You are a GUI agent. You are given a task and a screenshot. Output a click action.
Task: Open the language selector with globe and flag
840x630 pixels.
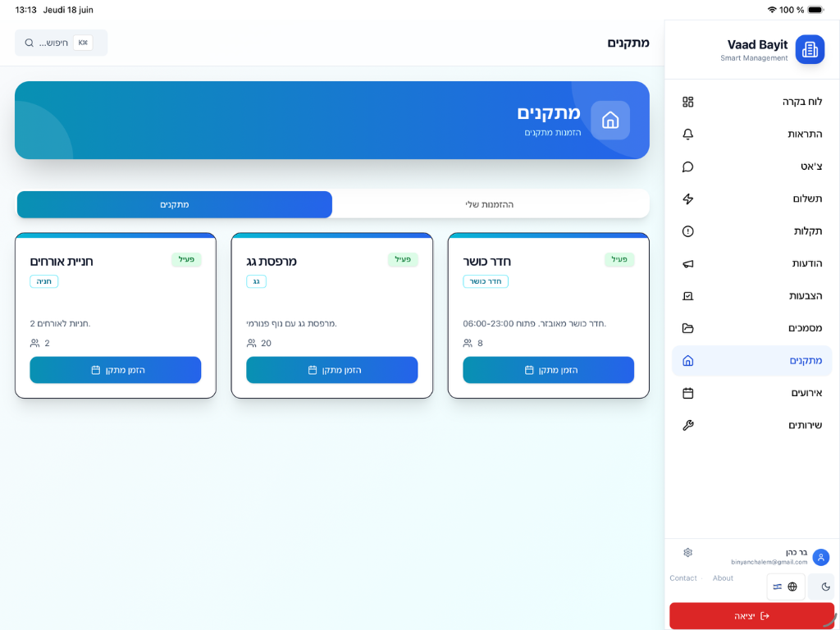tap(785, 587)
